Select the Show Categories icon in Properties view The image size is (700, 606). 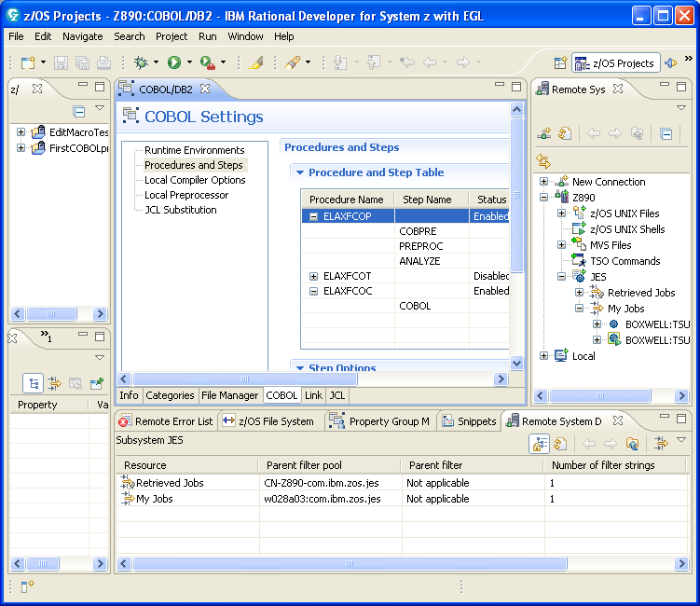pos(33,382)
